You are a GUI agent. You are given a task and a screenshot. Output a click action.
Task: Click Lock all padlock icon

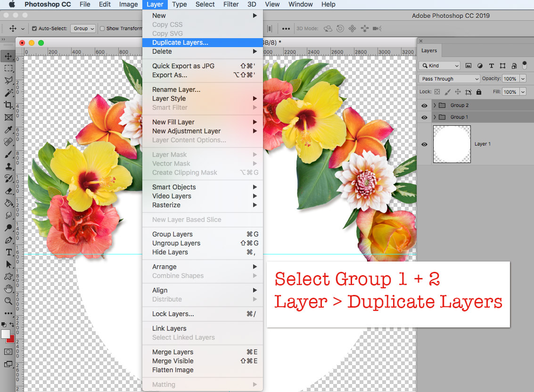479,91
